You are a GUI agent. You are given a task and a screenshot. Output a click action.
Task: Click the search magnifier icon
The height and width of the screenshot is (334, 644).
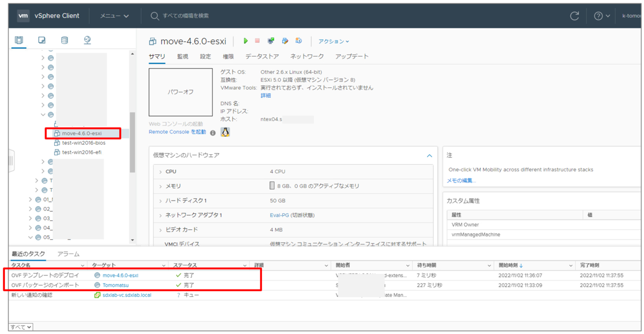155,16
